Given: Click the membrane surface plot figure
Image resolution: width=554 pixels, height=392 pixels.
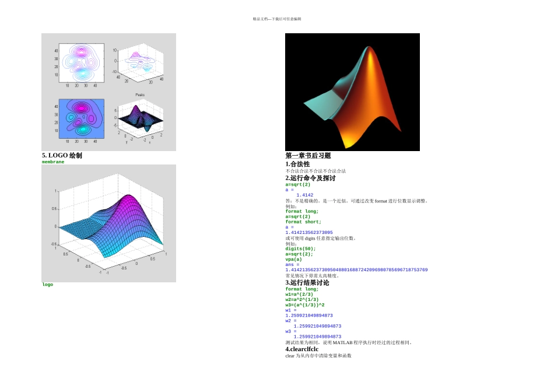Looking at the screenshot, I should 109,223.
